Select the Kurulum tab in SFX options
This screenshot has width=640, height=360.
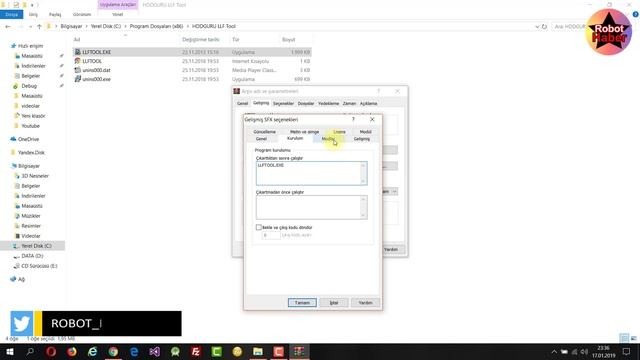click(x=295, y=138)
